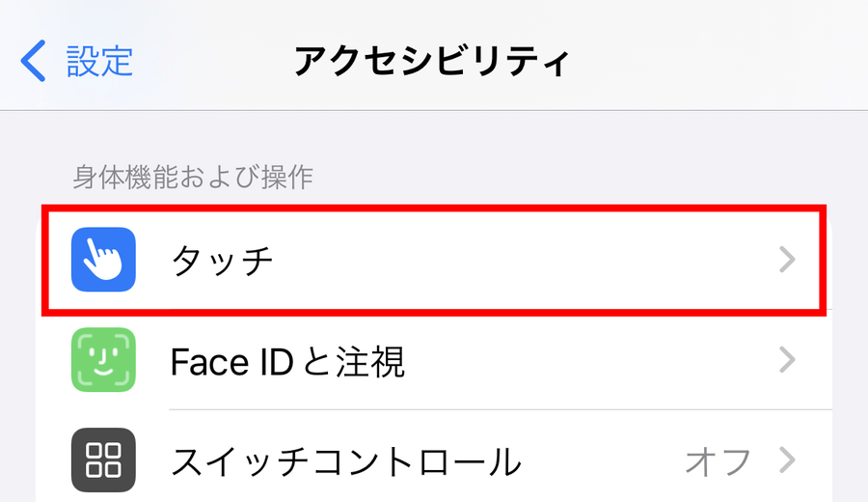Tap blank space in the タッチ row
Screen dimensions: 868x502
[x=530, y=261]
